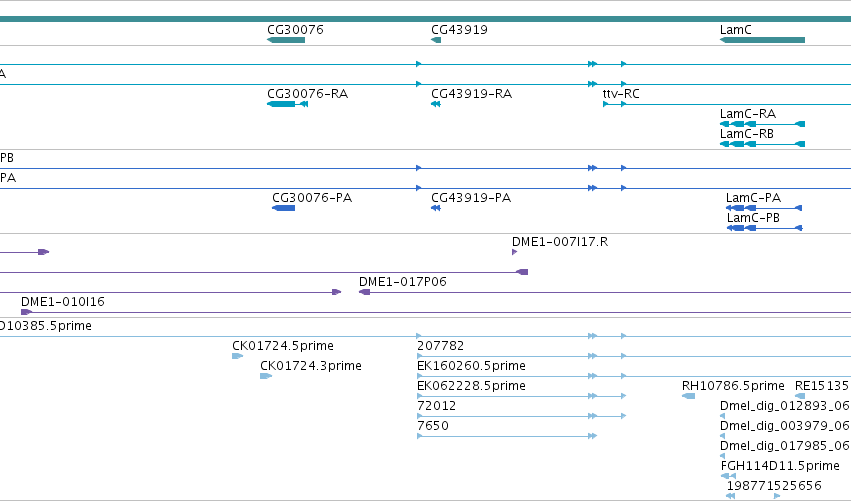
Task: Click the DME1-010I16 clone label
Action: click(x=62, y=302)
